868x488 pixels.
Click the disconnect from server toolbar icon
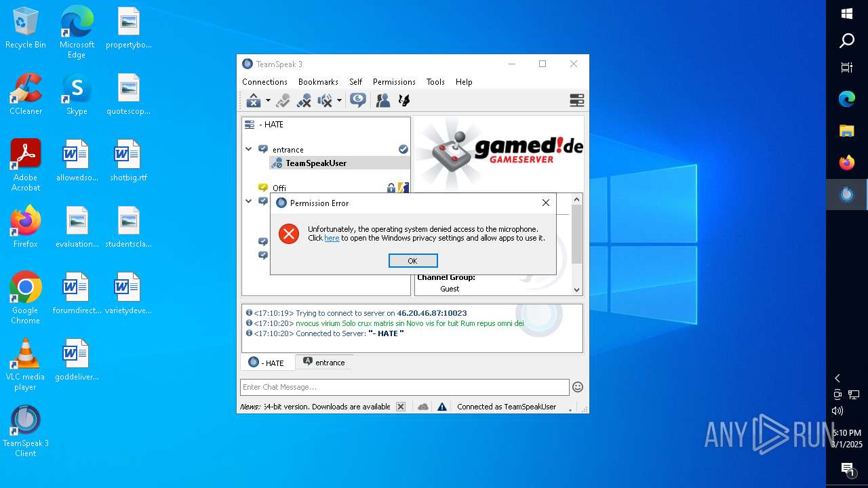point(254,100)
